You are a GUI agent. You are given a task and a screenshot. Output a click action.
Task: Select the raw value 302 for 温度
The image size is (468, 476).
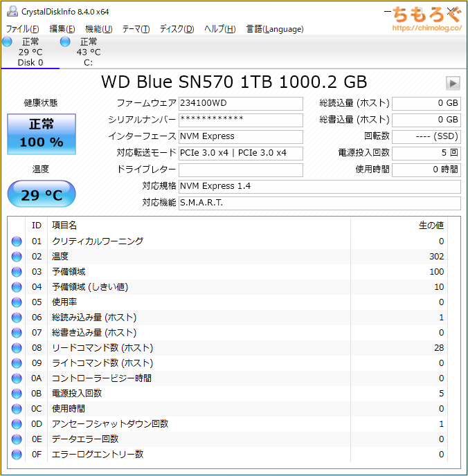click(436, 257)
